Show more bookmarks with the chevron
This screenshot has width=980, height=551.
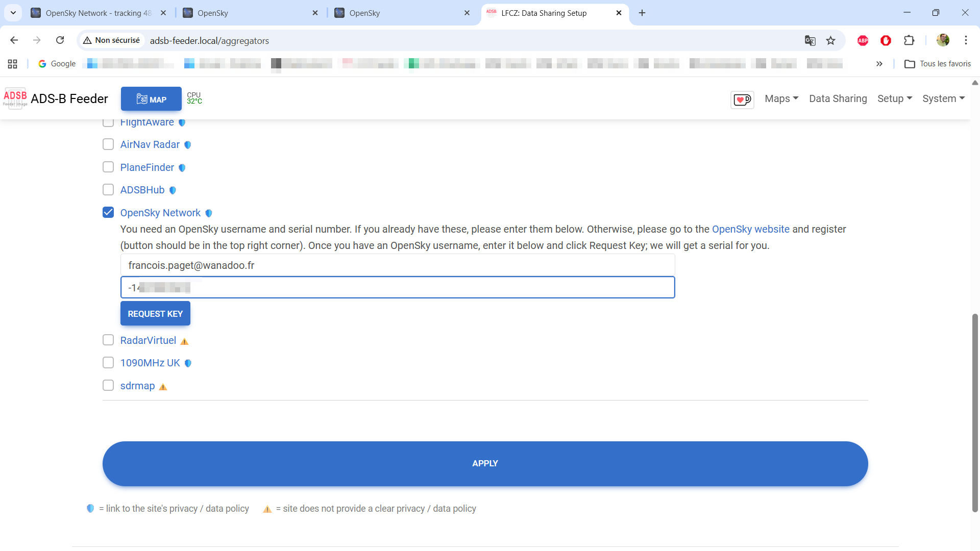(879, 64)
